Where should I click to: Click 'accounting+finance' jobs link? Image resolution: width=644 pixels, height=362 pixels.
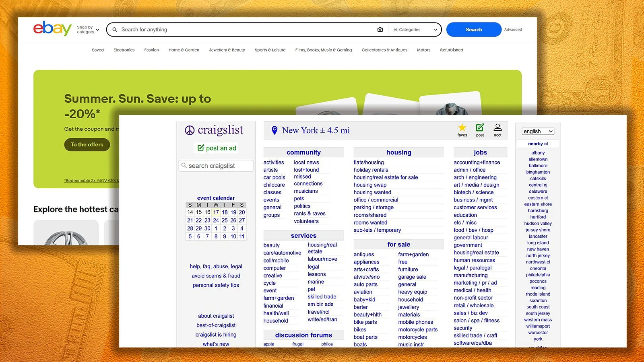click(x=477, y=162)
